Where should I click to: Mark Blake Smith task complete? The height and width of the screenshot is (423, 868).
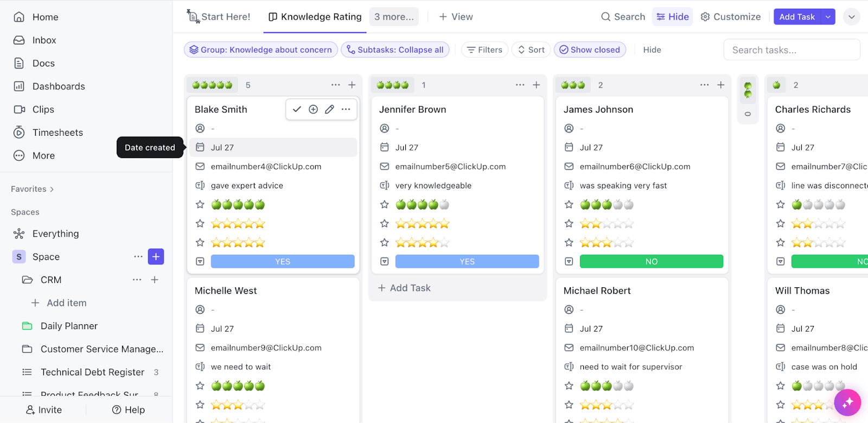(x=297, y=109)
